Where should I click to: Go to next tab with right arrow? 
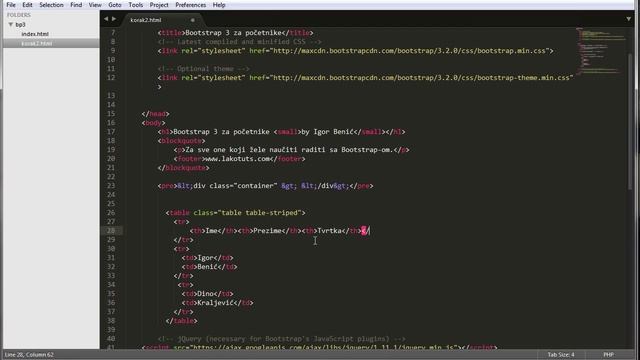pyautogui.click(x=114, y=19)
